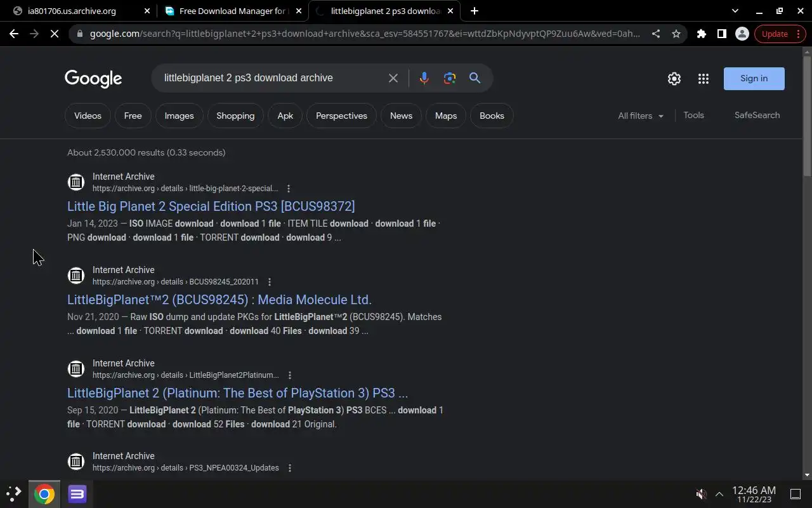Open the Tools options

pyautogui.click(x=693, y=115)
